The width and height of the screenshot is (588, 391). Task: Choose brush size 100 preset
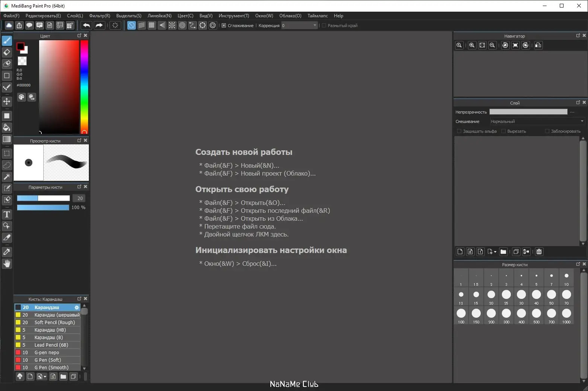point(461,315)
